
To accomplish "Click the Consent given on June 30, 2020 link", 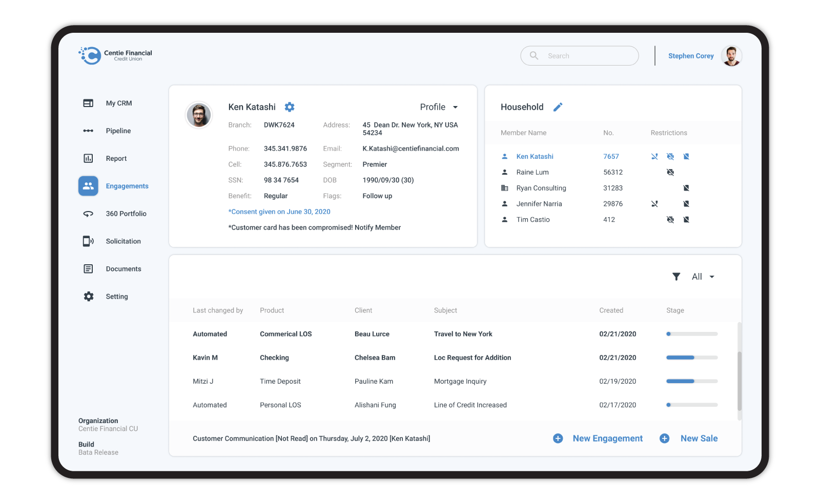I will coord(279,212).
